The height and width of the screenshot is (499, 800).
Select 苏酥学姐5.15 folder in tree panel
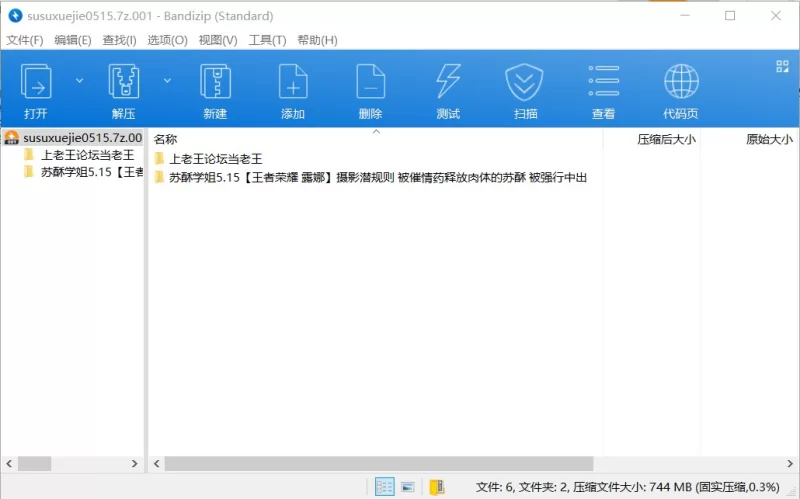(x=83, y=172)
